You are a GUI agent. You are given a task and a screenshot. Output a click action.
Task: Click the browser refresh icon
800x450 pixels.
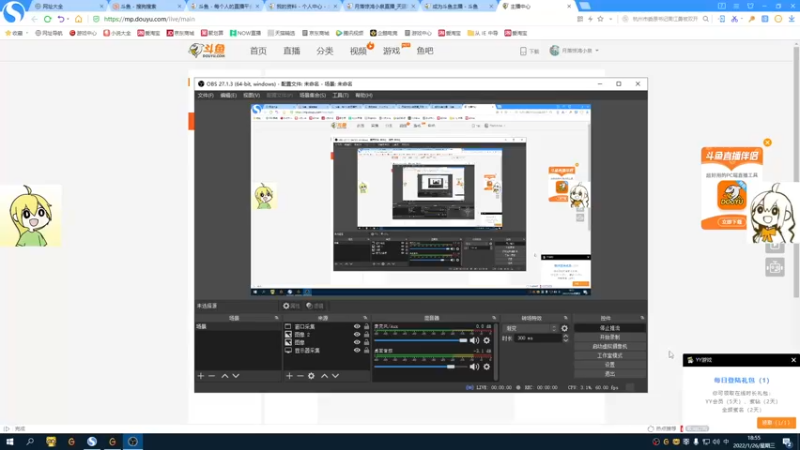point(47,19)
